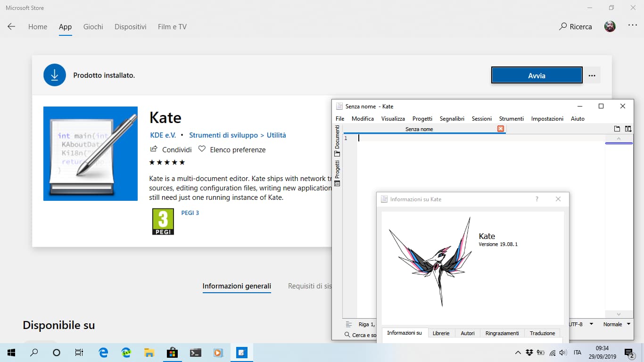Open the Strumenti menu
The width and height of the screenshot is (644, 362).
(x=512, y=119)
